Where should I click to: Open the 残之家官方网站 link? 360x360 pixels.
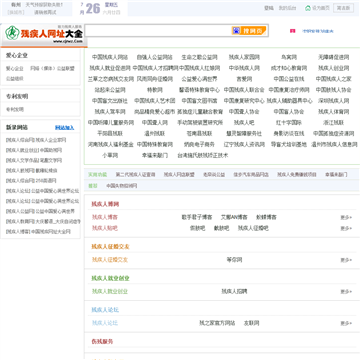click(x=217, y=323)
